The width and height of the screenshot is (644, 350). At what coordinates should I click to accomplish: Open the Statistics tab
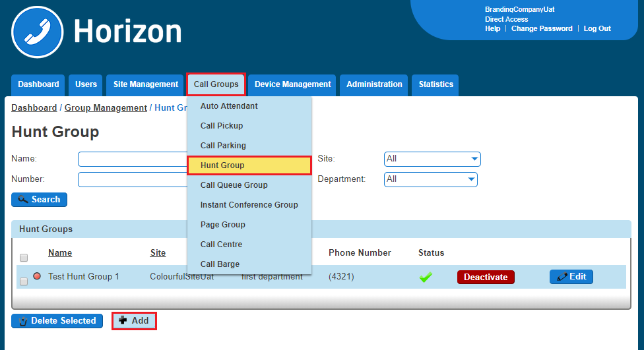435,84
